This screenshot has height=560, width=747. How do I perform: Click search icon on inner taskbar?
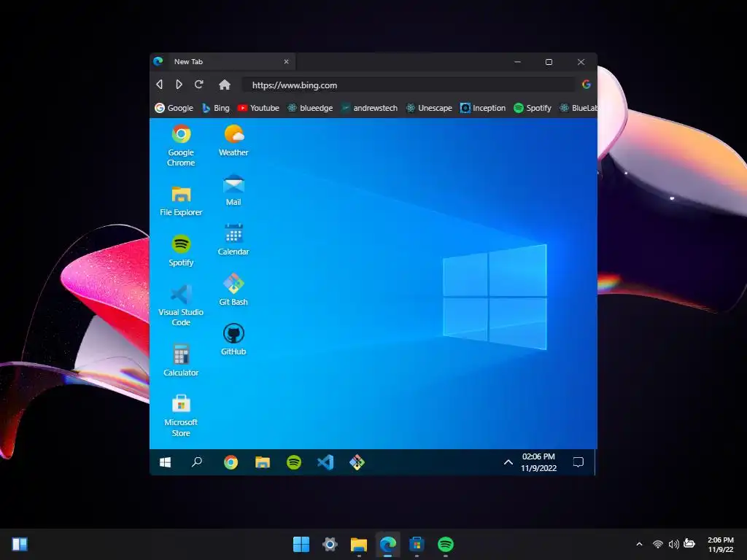coord(197,462)
